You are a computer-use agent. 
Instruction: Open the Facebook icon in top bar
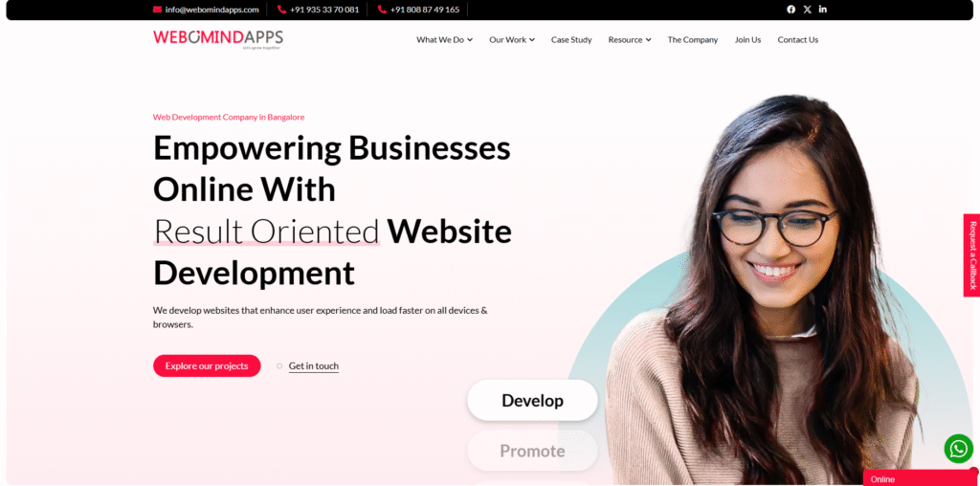791,10
